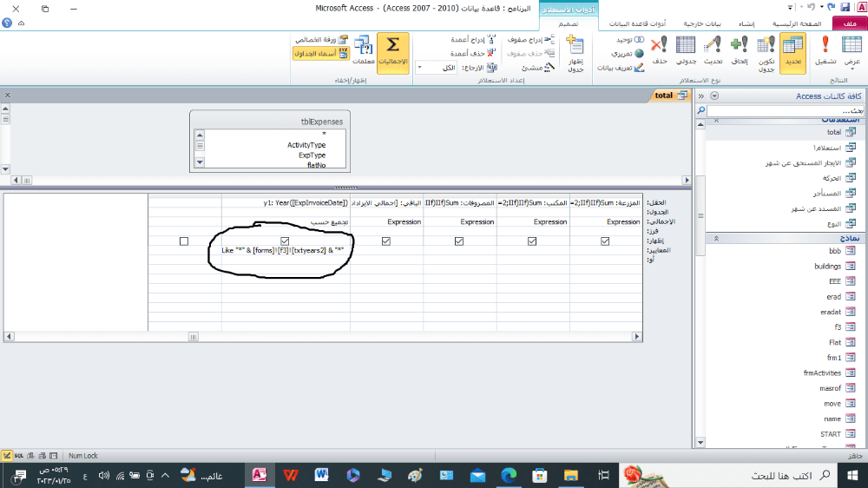Click إدراج صفوف insert rows
This screenshot has height=488, width=868.
pyautogui.click(x=531, y=39)
